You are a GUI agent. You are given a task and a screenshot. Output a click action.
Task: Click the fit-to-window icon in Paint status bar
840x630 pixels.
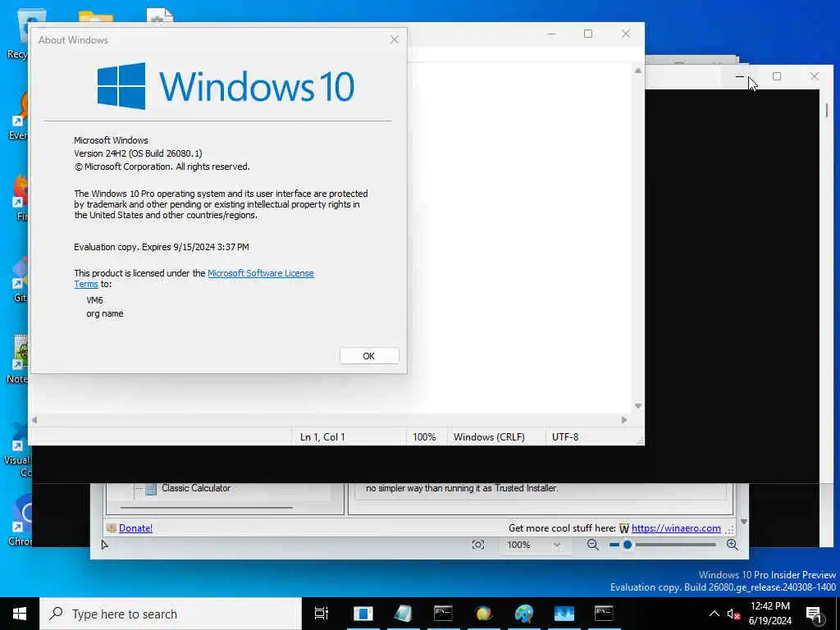pos(478,545)
